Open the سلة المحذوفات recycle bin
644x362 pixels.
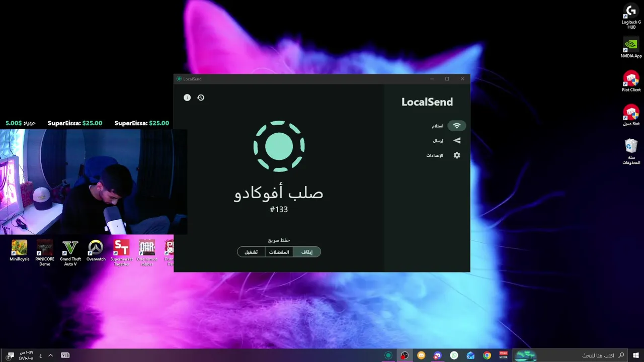tap(631, 151)
